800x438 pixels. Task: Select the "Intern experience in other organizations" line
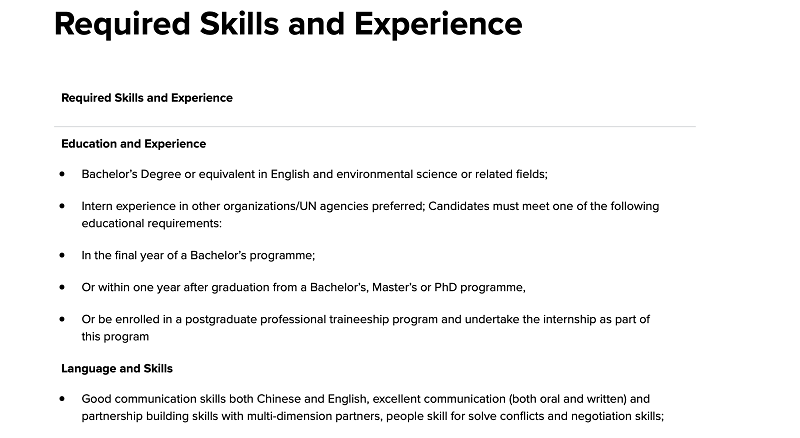point(370,206)
